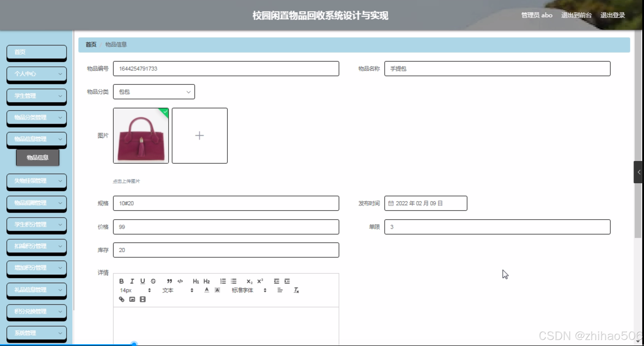Open the 物品分类 dropdown showing 包包
The height and width of the screenshot is (346, 644).
(x=154, y=92)
